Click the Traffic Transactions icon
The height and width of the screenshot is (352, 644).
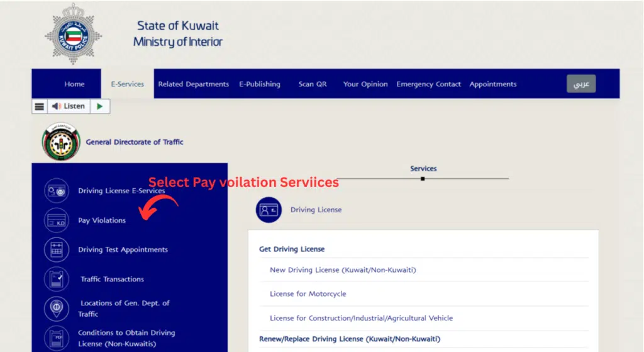click(x=57, y=279)
